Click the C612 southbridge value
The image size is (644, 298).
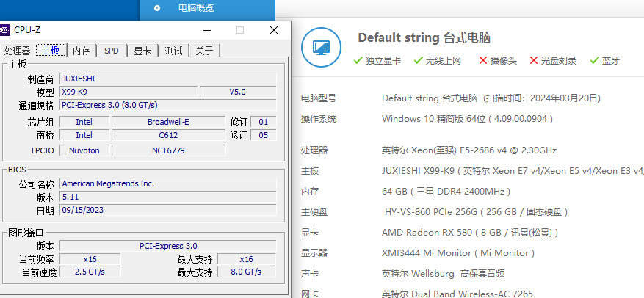168,135
